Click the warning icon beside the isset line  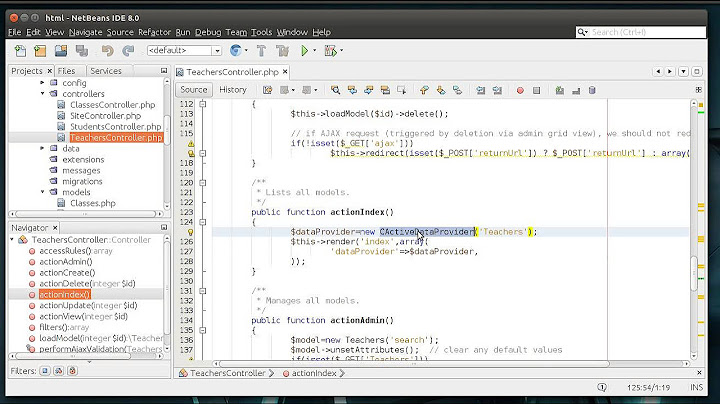(191, 144)
